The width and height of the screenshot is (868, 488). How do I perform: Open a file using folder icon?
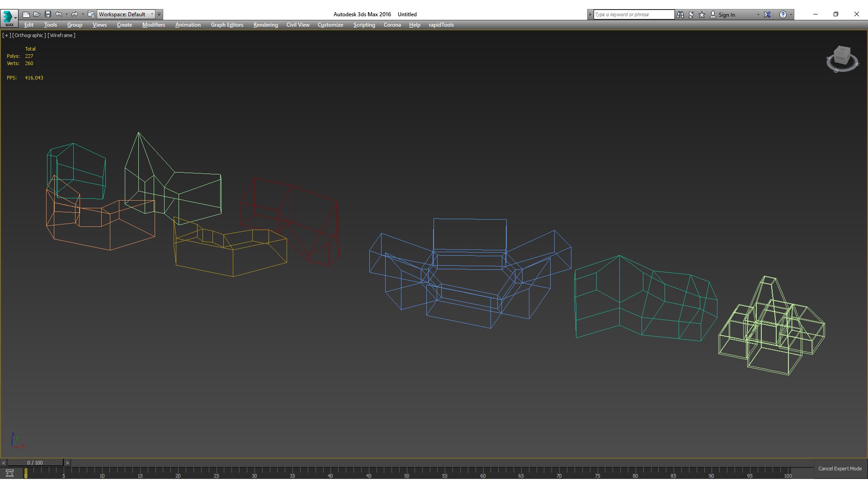click(x=37, y=14)
